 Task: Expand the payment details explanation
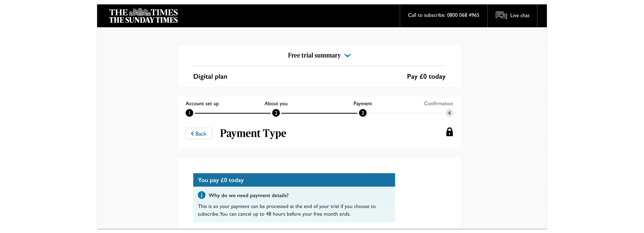(x=249, y=195)
